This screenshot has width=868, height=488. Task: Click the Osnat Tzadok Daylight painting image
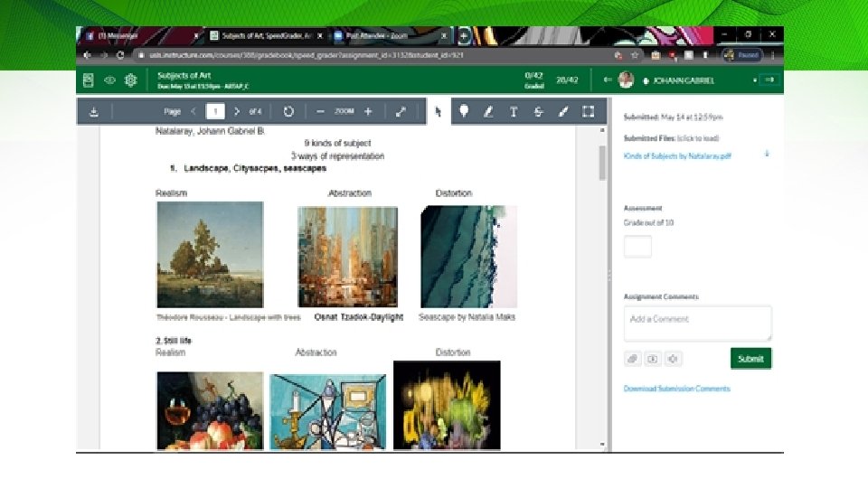347,257
